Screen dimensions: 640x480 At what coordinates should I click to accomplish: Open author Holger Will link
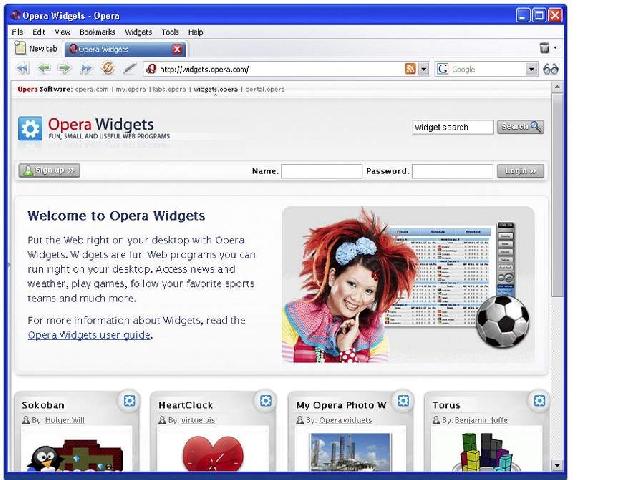tap(64, 420)
